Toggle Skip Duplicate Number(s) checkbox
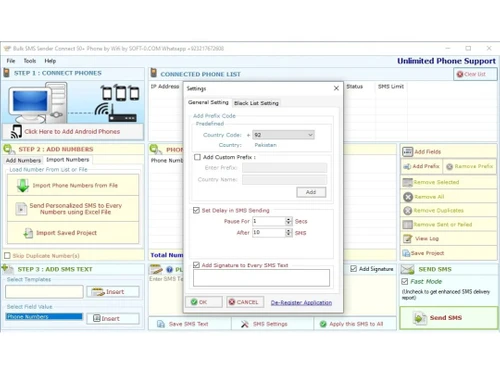Image resolution: width=500 pixels, height=375 pixels. 7,256
